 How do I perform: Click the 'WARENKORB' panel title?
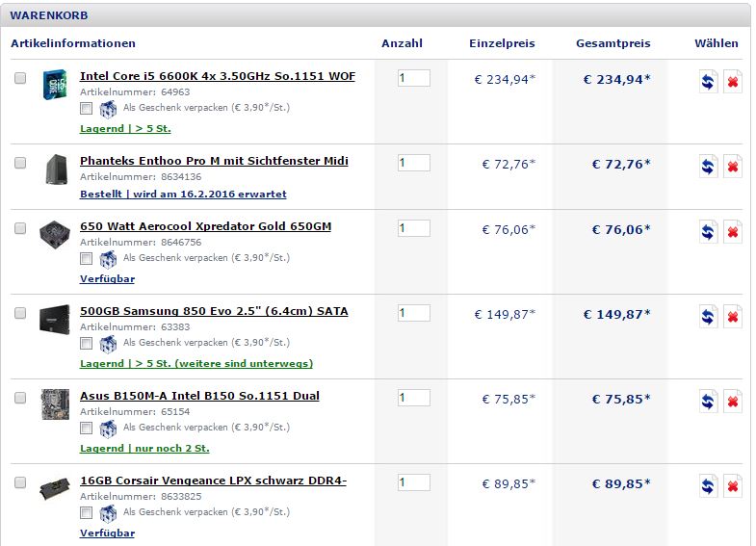click(x=49, y=15)
